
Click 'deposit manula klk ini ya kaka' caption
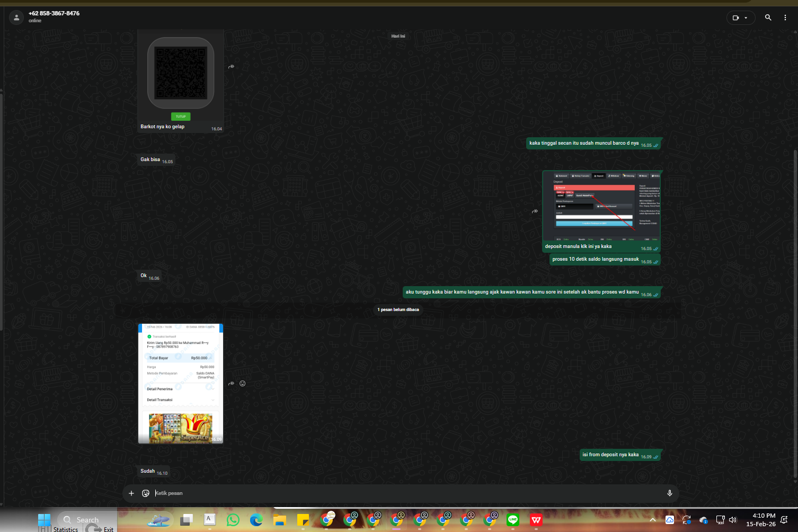578,246
